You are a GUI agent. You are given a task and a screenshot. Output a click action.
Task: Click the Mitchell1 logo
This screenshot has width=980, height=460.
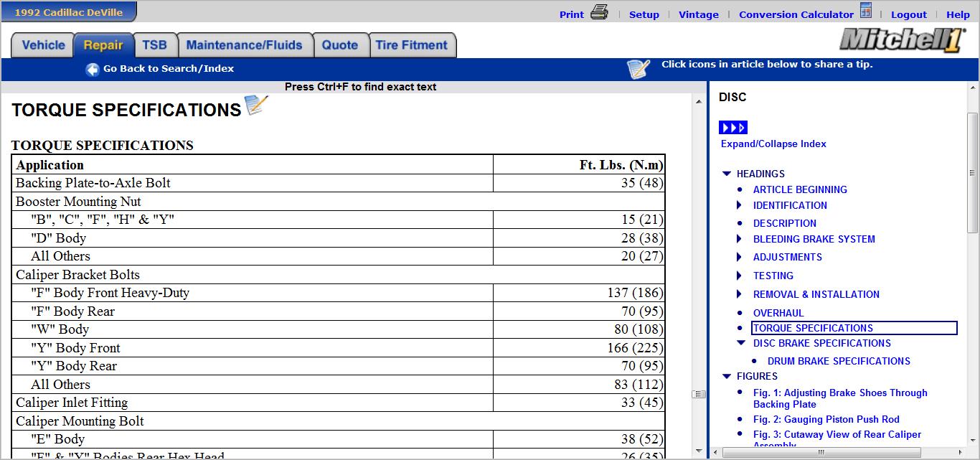pyautogui.click(x=903, y=39)
